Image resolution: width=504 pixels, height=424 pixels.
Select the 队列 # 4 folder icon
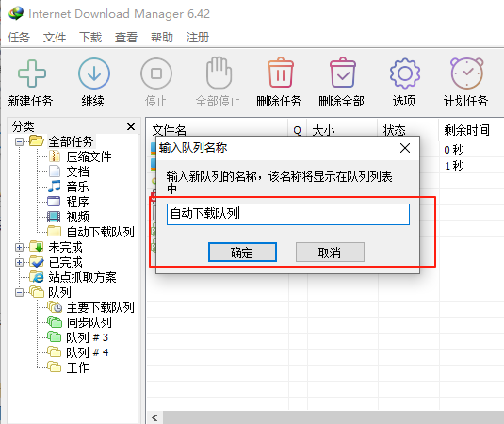coord(54,352)
